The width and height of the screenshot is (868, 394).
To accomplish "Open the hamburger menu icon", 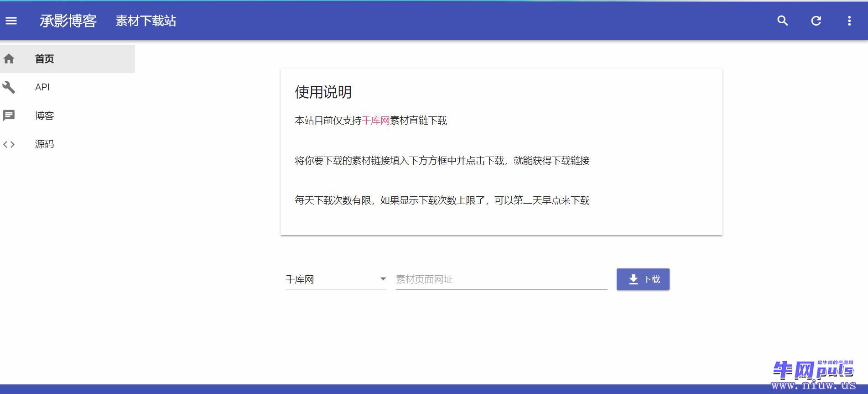I will (x=11, y=21).
